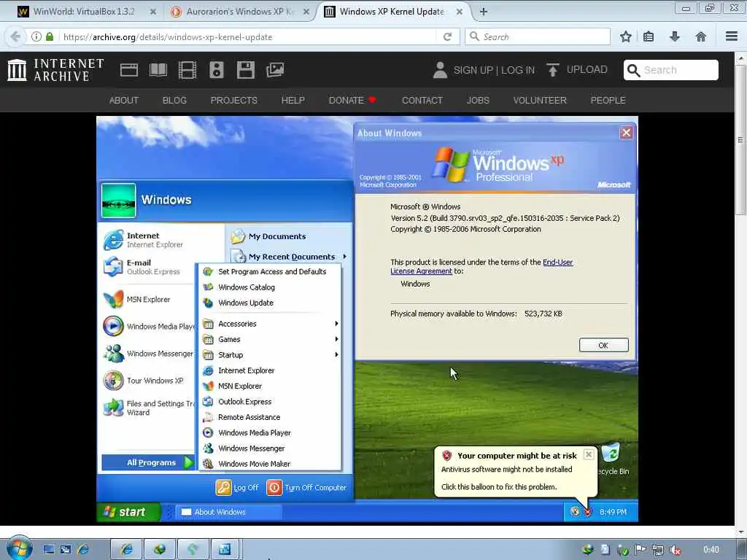Open the BLOG navigation link
This screenshot has height=560, width=747.
(174, 100)
